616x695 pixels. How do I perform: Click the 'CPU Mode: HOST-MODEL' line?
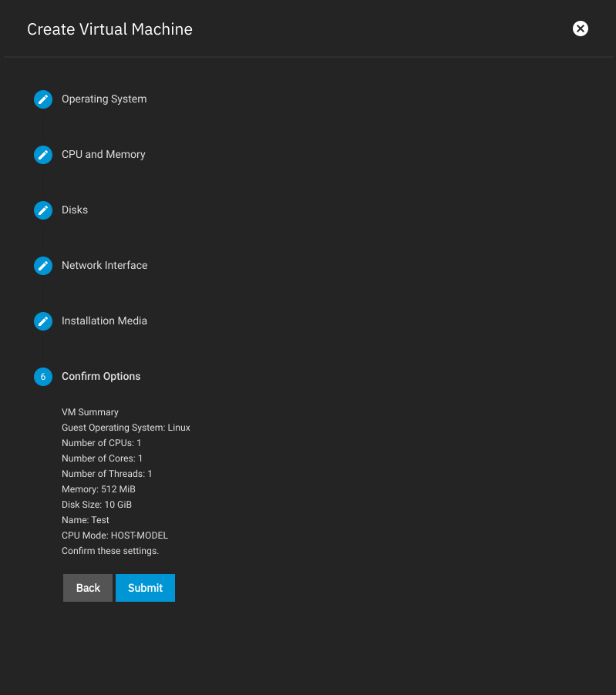[x=115, y=536]
